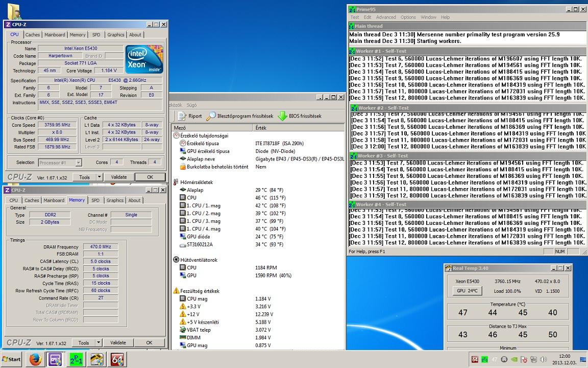588x368 pixels.
Task: Click NVIDIA tray icon
Action: [514, 359]
